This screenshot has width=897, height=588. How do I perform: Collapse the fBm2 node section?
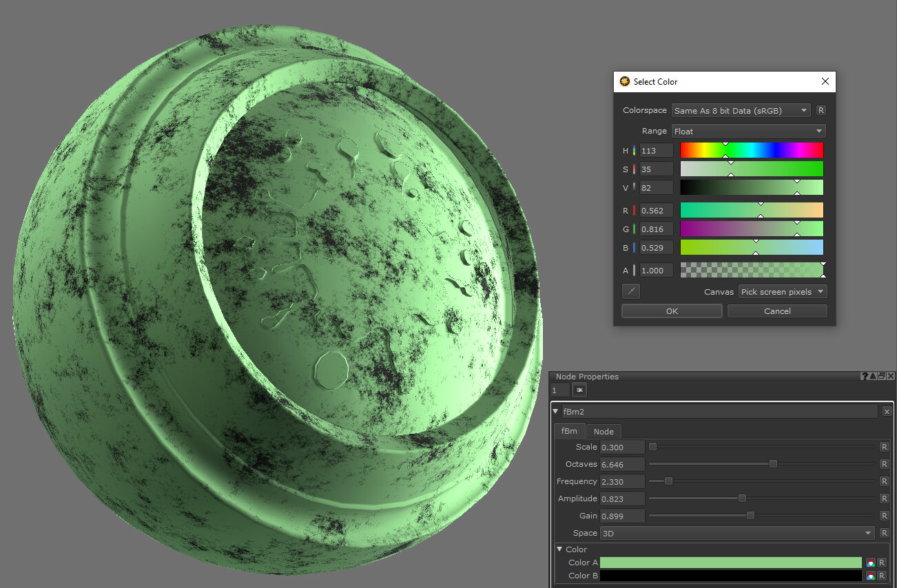(x=556, y=412)
